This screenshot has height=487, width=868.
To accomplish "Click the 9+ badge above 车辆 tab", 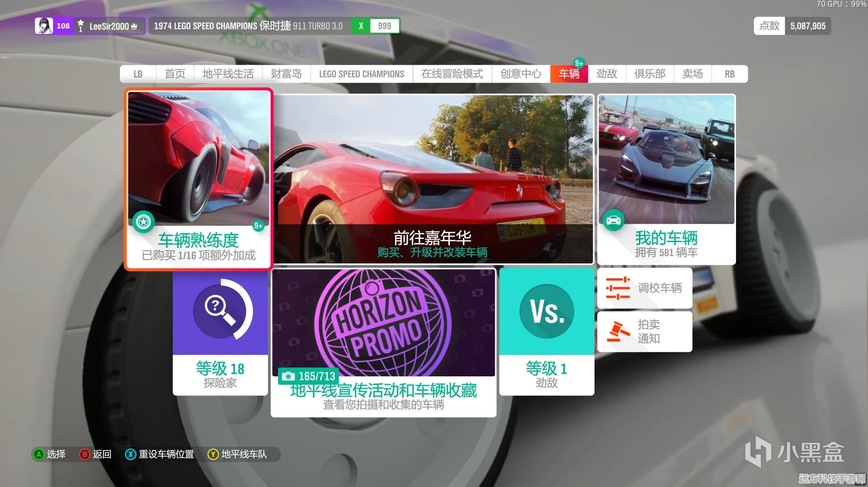I will click(x=579, y=63).
